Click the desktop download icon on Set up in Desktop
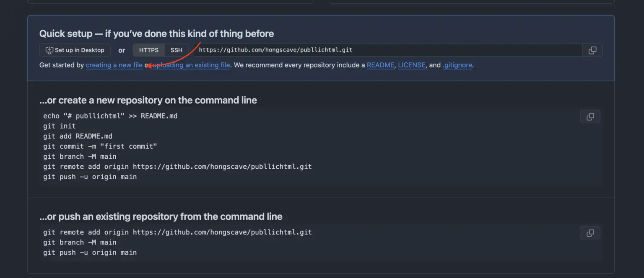Viewport: 644px width, 278px height. pyautogui.click(x=49, y=50)
